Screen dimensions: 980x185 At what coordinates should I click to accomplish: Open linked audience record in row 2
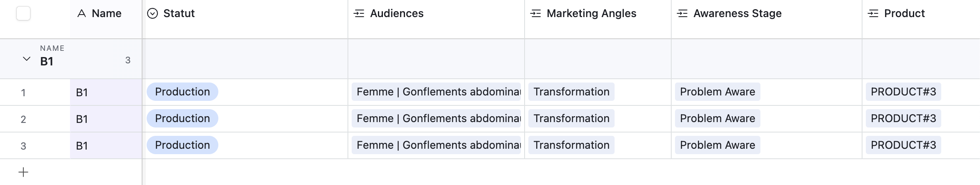[x=436, y=118]
